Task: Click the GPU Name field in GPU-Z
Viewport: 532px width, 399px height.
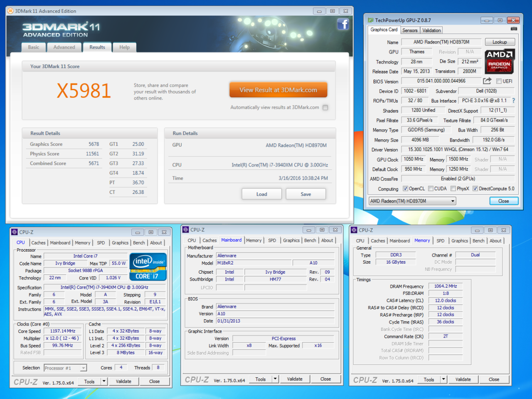Action: 441,42
